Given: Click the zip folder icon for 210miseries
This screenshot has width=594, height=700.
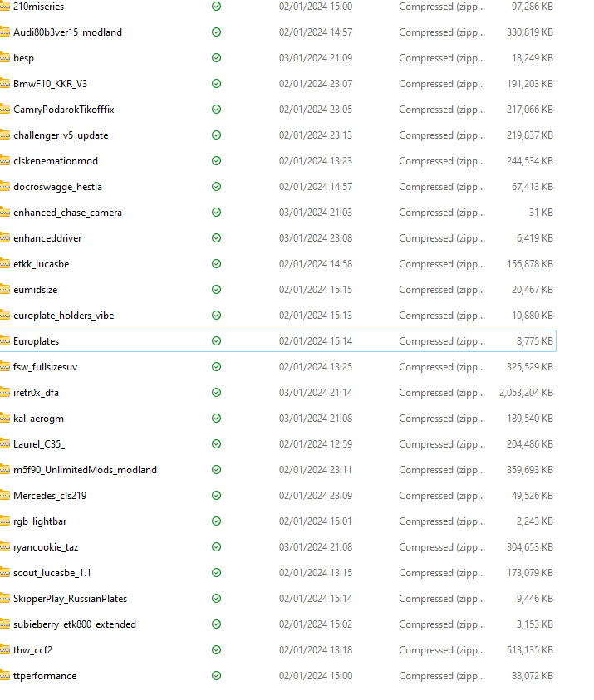Looking at the screenshot, I should click(4, 7).
